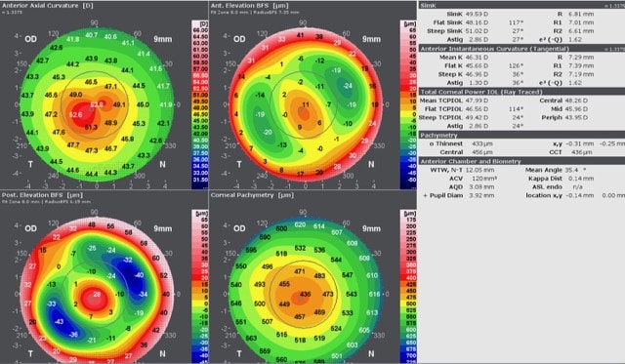The image size is (625, 364).
Task: Select the SimK section header
Action: coord(521,6)
